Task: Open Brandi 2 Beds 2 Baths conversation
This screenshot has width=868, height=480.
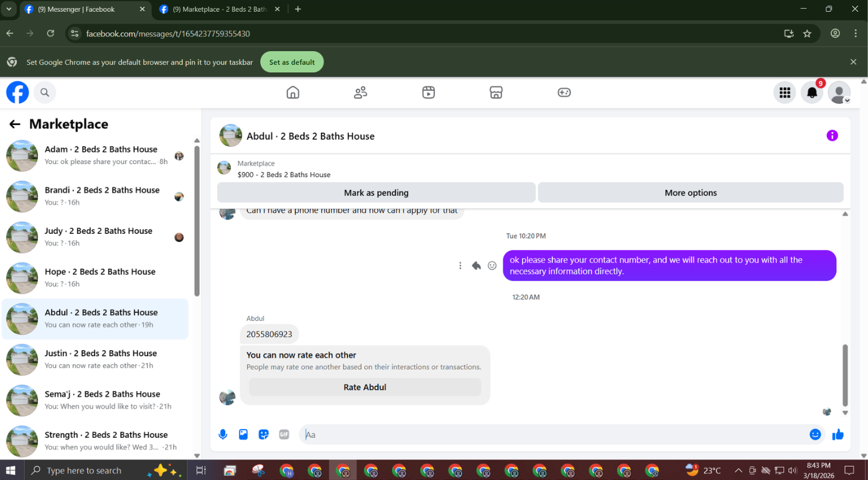Action: point(95,196)
